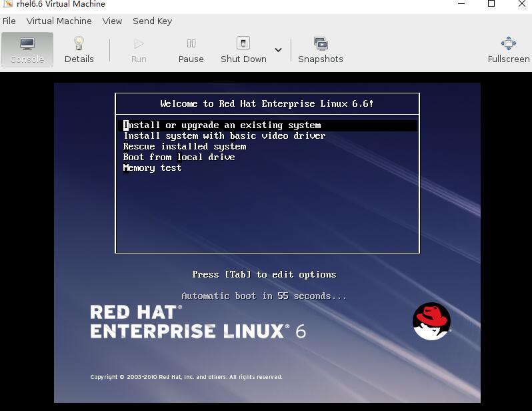Image resolution: width=532 pixels, height=411 pixels.
Task: Minimize the rhel6.6 Virtual Machine window
Action: pyautogui.click(x=461, y=4)
